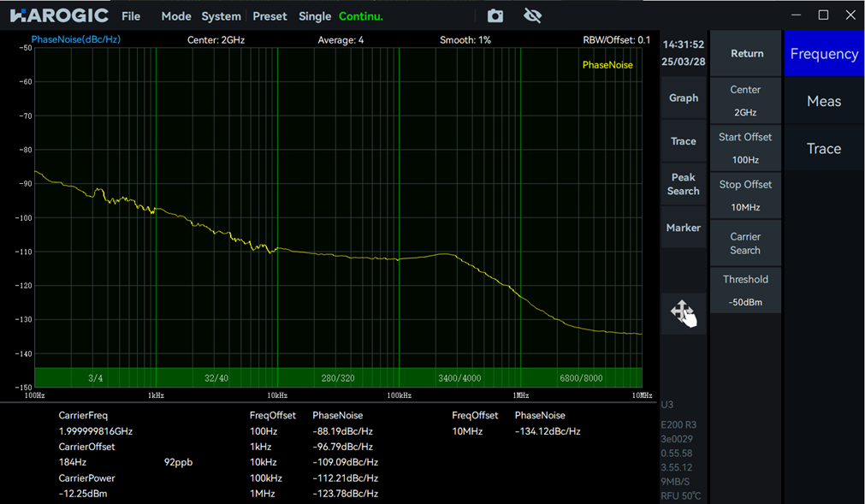The width and height of the screenshot is (865, 504).
Task: Open the Mode menu
Action: pos(176,16)
